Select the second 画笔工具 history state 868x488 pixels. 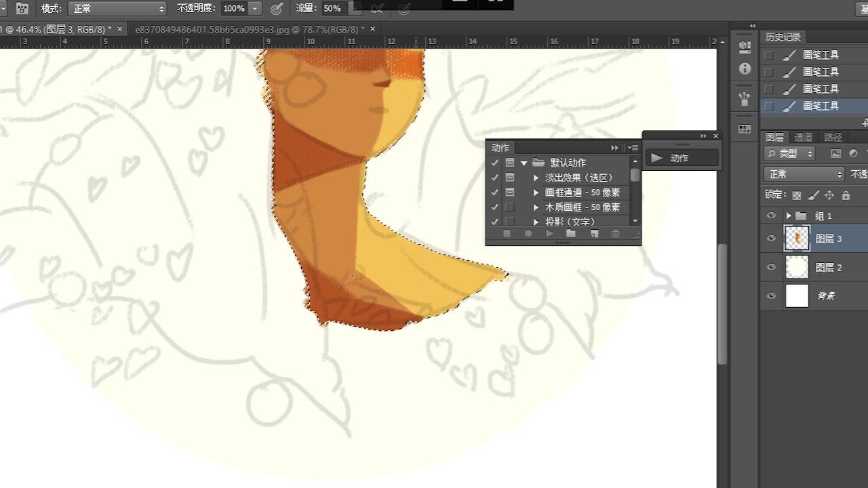pyautogui.click(x=814, y=72)
